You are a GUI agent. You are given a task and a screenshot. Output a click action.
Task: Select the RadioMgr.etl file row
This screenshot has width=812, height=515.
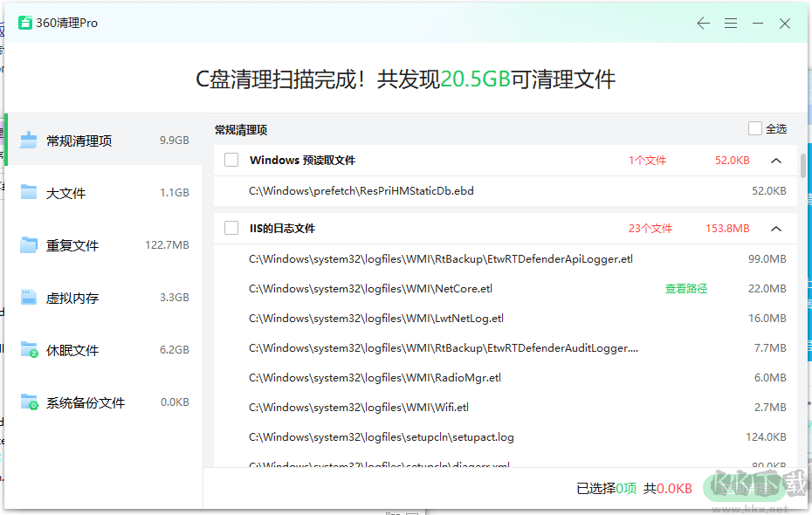(505, 378)
